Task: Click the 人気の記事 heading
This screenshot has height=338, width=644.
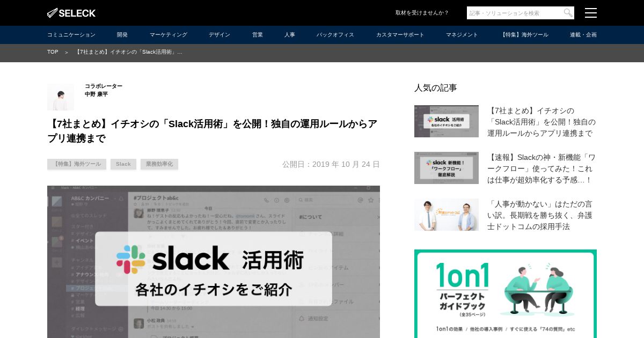Action: click(x=436, y=87)
